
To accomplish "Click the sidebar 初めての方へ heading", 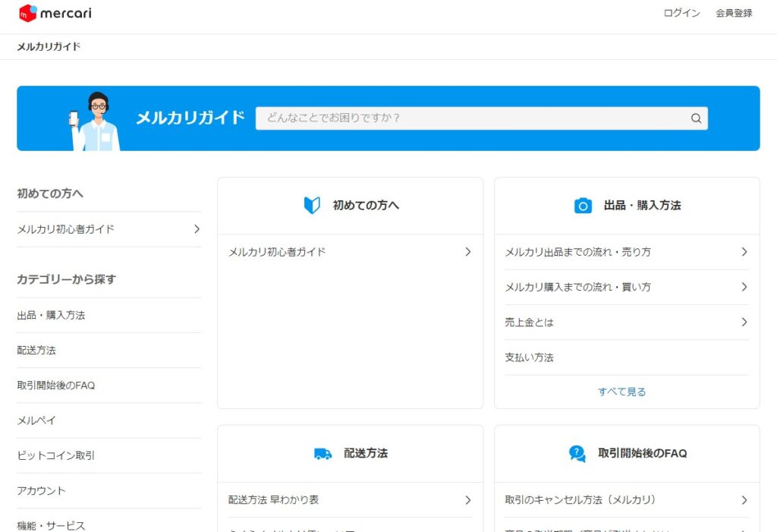I will [x=50, y=194].
